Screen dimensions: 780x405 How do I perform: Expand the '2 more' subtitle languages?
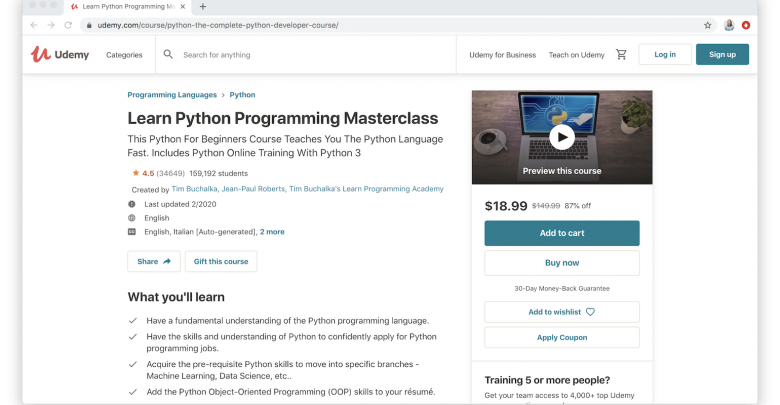pyautogui.click(x=272, y=232)
